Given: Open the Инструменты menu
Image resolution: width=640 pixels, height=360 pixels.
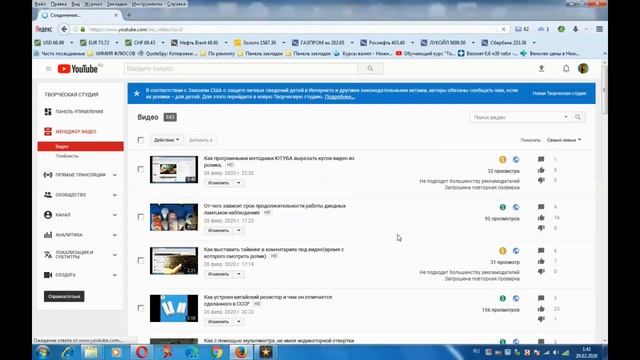Looking at the screenshot, I should [x=147, y=4].
